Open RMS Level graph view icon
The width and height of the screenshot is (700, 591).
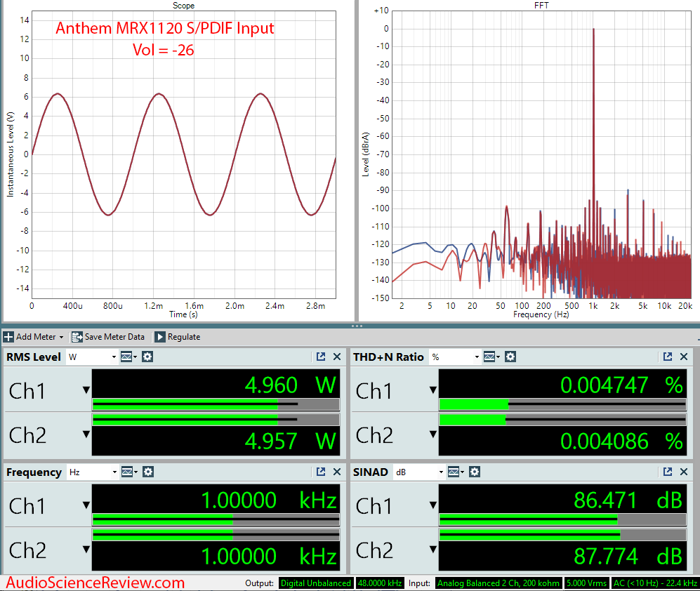click(x=128, y=357)
